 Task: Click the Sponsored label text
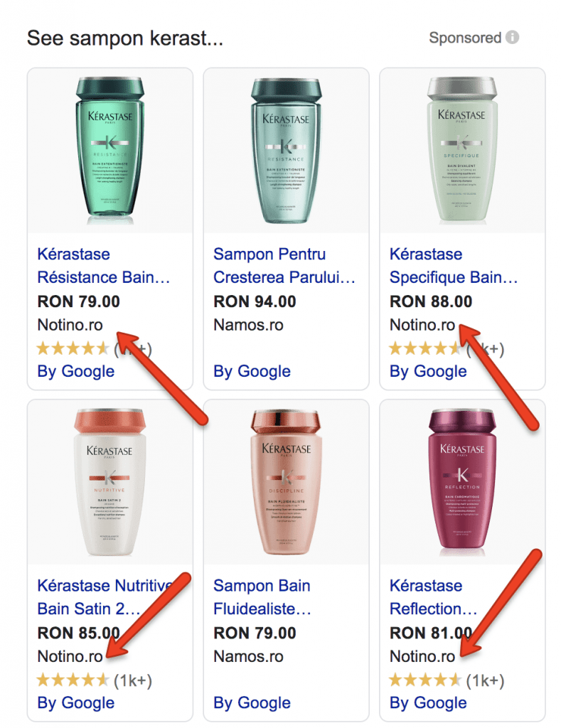465,38
